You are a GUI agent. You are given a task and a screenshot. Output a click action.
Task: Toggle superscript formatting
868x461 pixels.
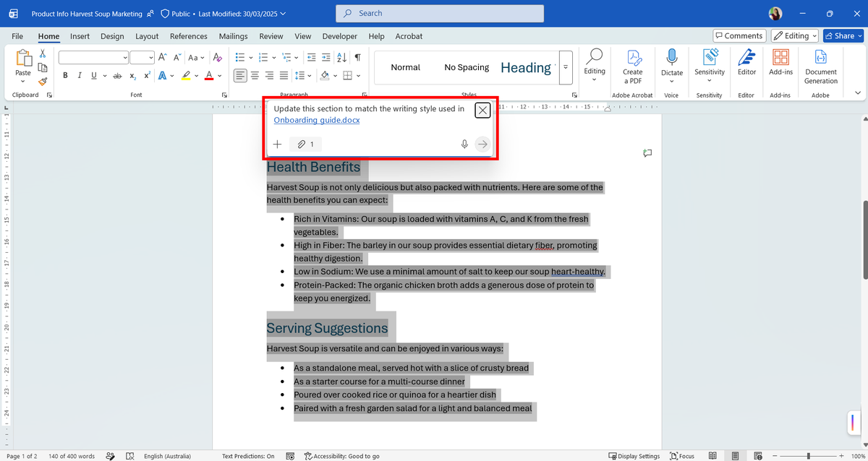[147, 75]
